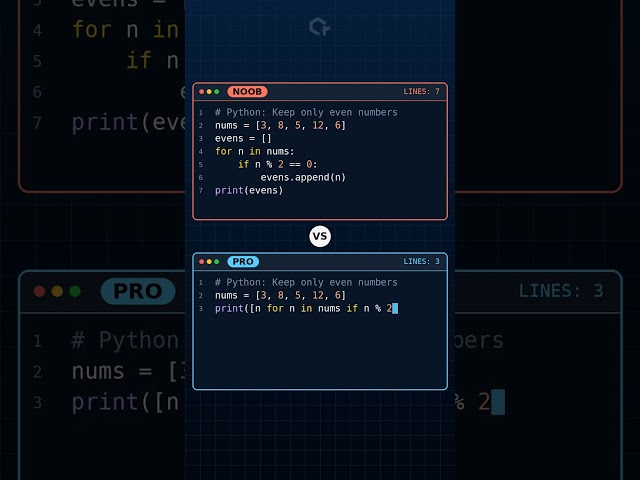Click the large "LINES: 3" label in the blurred background
This screenshot has width=640, height=480.
pos(561,291)
